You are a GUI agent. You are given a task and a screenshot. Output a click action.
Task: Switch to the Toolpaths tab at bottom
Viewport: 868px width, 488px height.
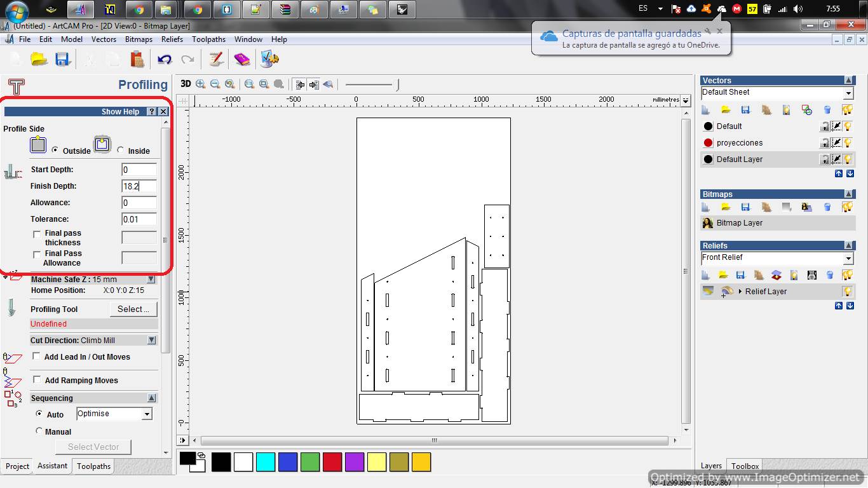(93, 466)
